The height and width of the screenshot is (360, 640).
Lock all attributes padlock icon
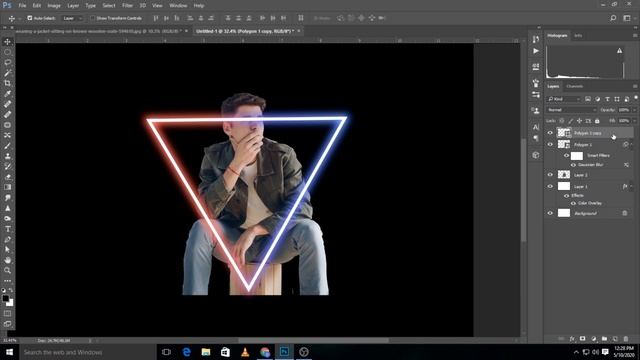(597, 121)
